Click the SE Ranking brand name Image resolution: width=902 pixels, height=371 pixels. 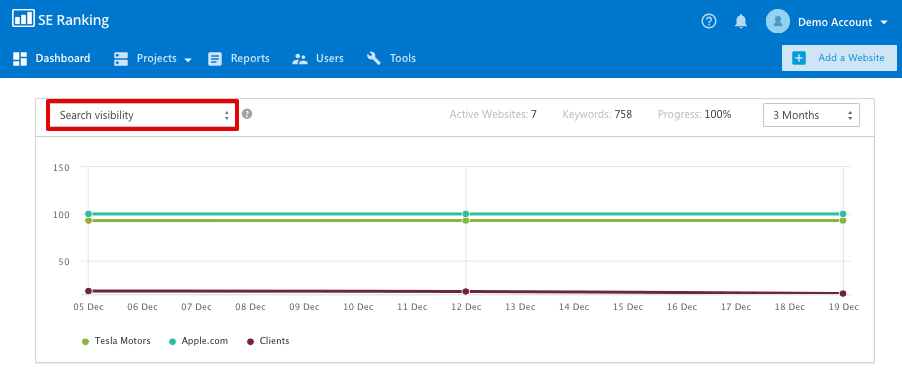pyautogui.click(x=74, y=20)
